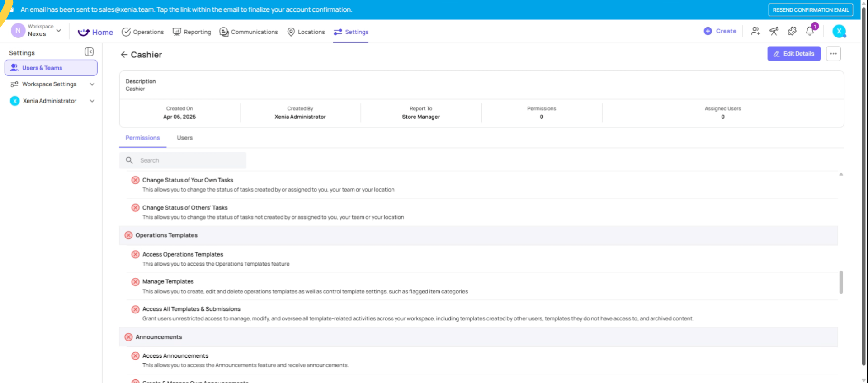Switch to the Users tab

(184, 138)
